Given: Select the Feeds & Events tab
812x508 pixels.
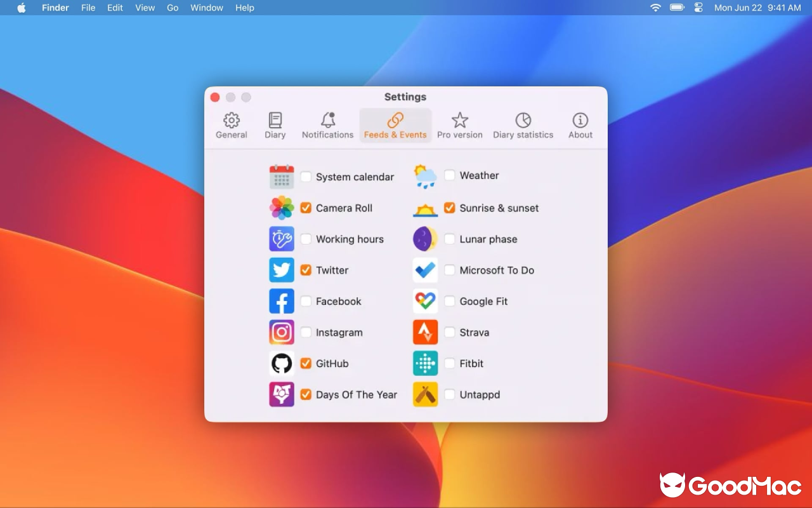Looking at the screenshot, I should pyautogui.click(x=395, y=125).
